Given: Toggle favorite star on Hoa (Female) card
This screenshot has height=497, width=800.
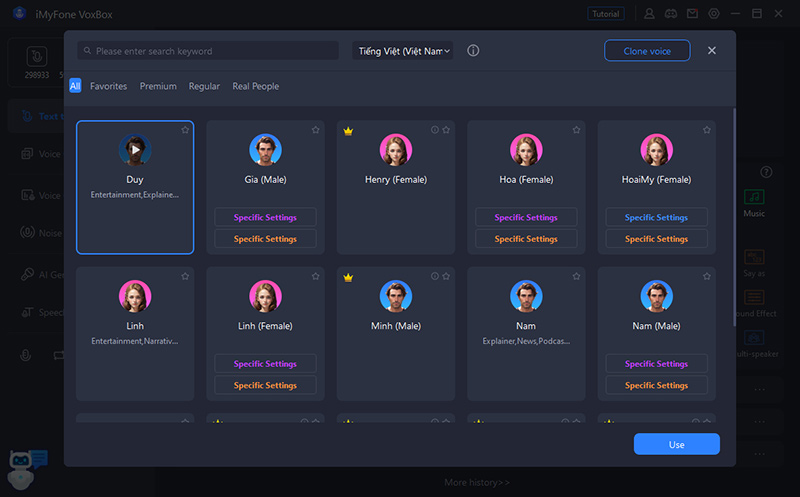Looking at the screenshot, I should click(x=577, y=130).
